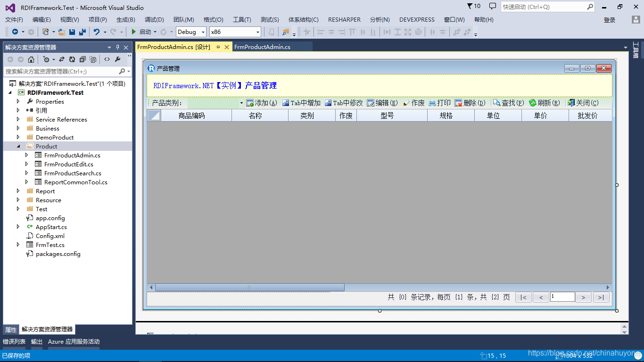Click the notifications flag icon showing 10
This screenshot has width=644, height=362.
tap(474, 6)
